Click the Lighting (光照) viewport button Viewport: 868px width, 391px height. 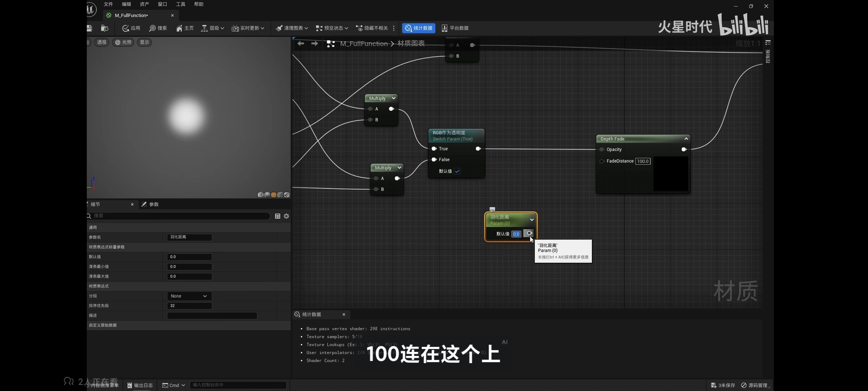coord(123,42)
